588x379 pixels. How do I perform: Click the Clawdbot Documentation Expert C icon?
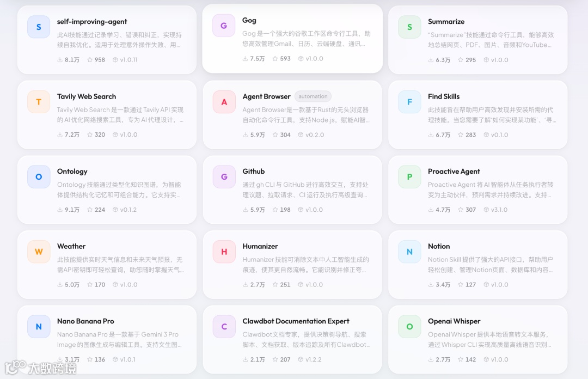(224, 327)
